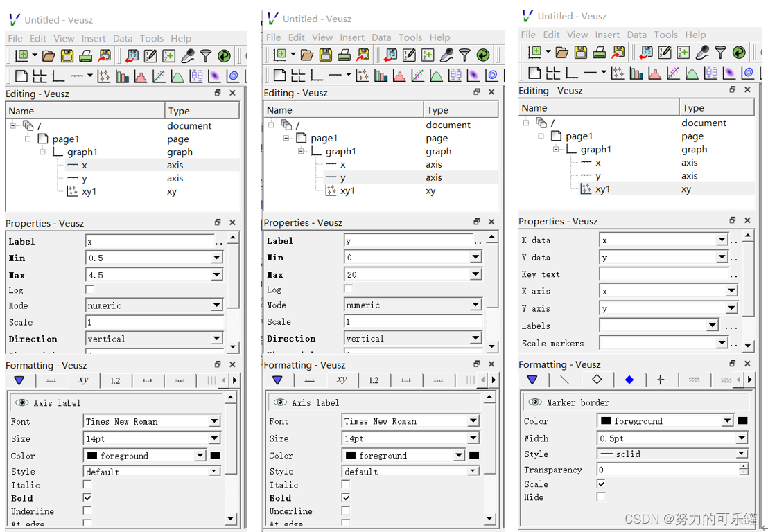Click Export icon in left window toolbar

tap(104, 56)
